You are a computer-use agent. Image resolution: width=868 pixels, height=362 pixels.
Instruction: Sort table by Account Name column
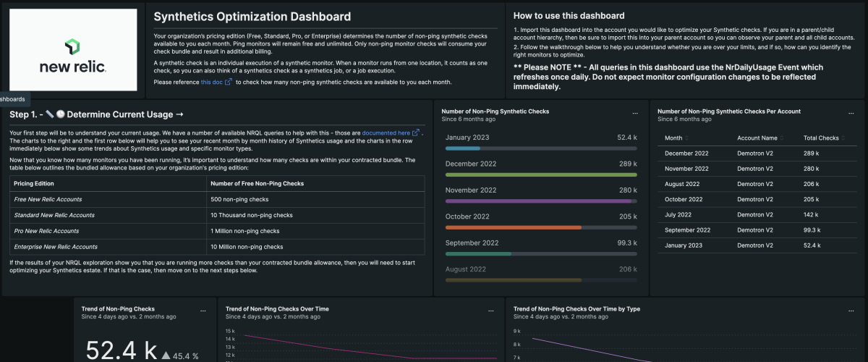757,138
